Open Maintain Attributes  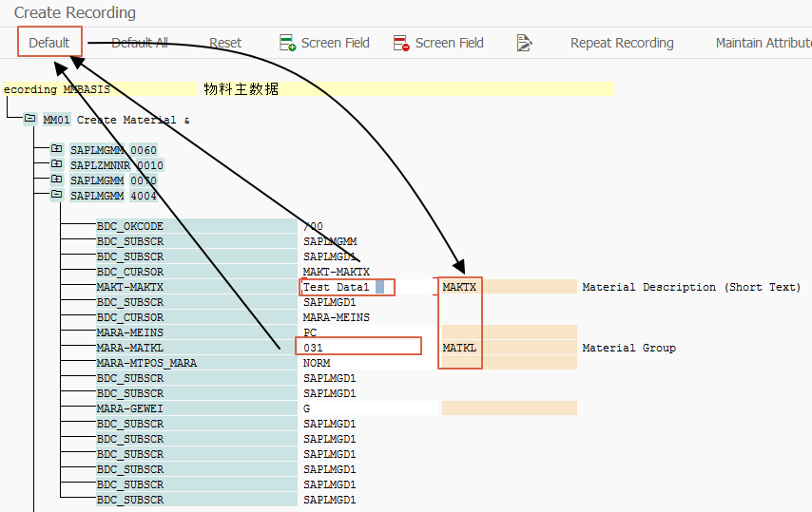pos(764,43)
